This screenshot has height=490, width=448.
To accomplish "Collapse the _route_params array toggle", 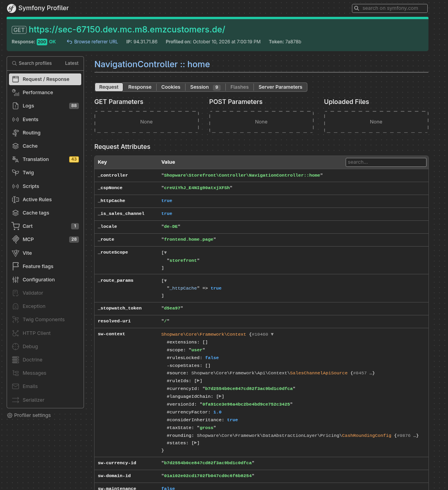I will [165, 281].
